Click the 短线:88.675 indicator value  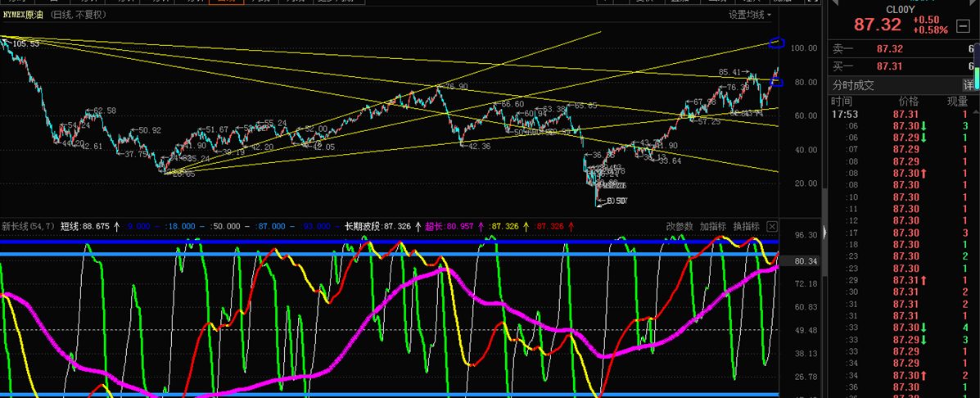(x=86, y=226)
